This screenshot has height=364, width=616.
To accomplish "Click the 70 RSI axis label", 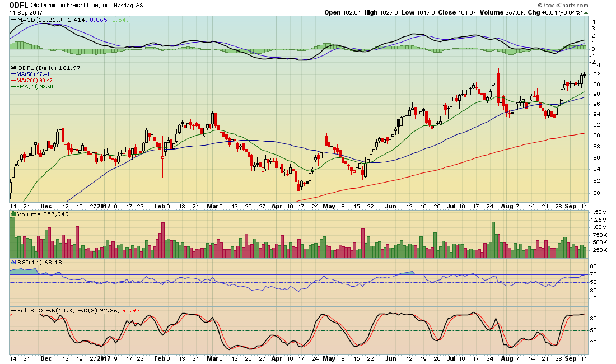I will (593, 274).
